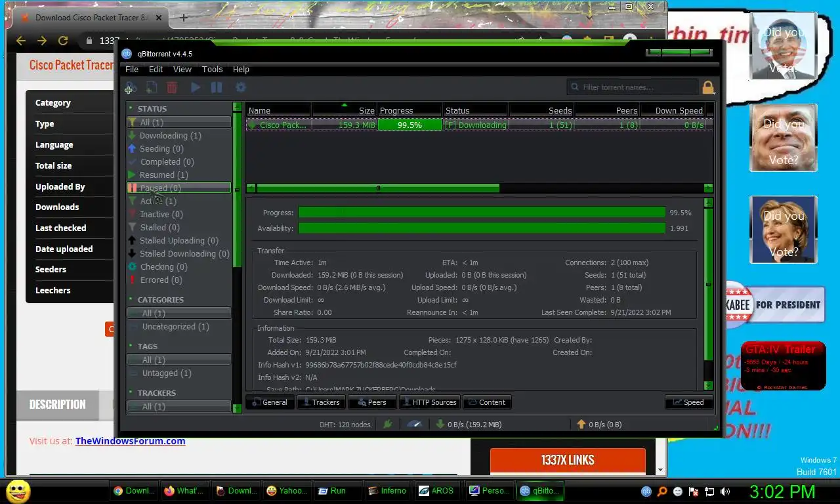Select the Cisco Pack... torrent row

coord(480,125)
